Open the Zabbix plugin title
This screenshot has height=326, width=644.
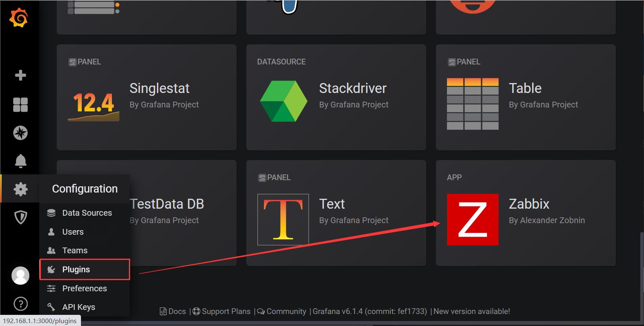coord(529,204)
